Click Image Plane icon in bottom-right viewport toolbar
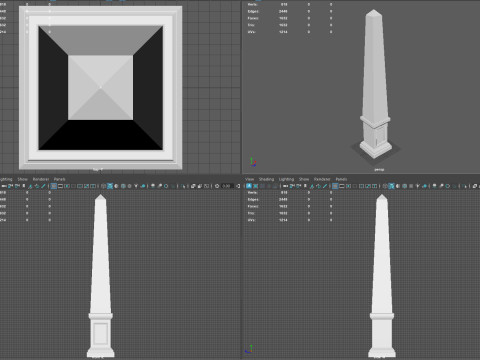 pyautogui.click(x=312, y=186)
